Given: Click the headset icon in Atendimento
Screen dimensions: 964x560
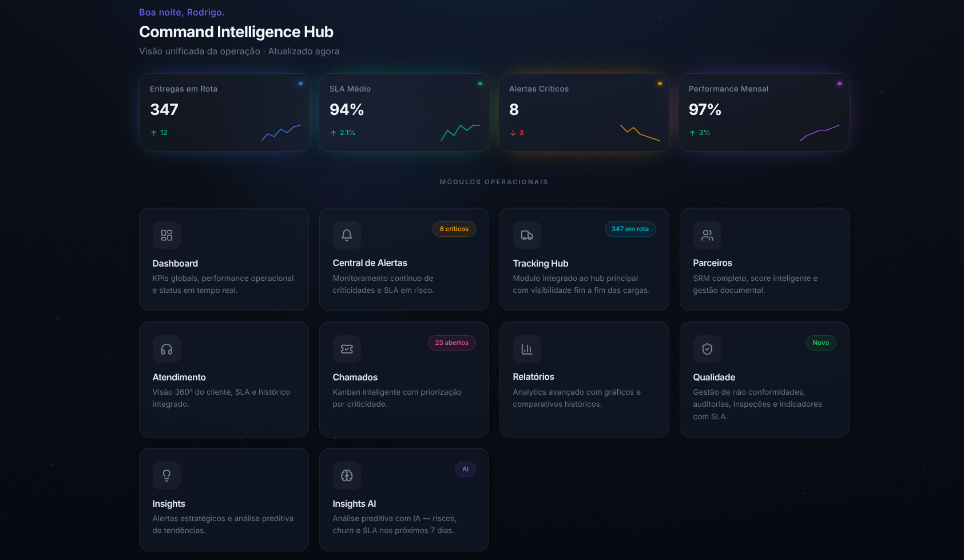Looking at the screenshot, I should coord(166,349).
